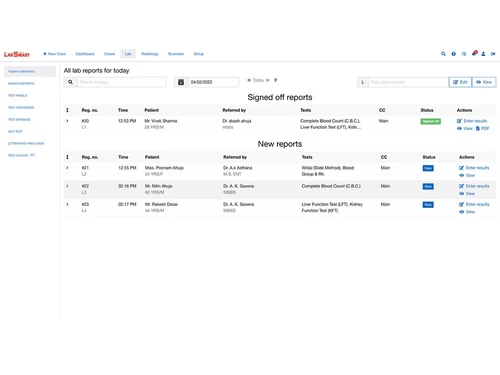The height and width of the screenshot is (375, 500).
Task: Open Search Reports in sidebar
Action: coord(21,83)
